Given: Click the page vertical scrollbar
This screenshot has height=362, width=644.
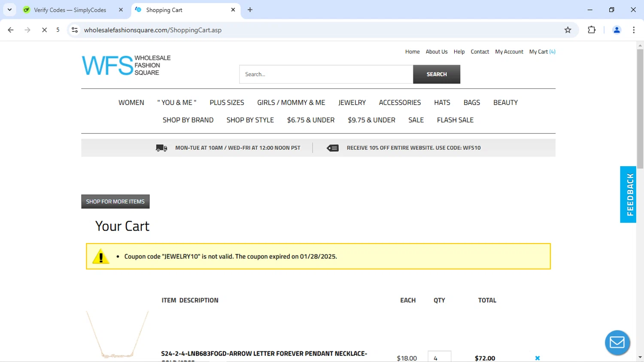Looking at the screenshot, I should click(640, 109).
